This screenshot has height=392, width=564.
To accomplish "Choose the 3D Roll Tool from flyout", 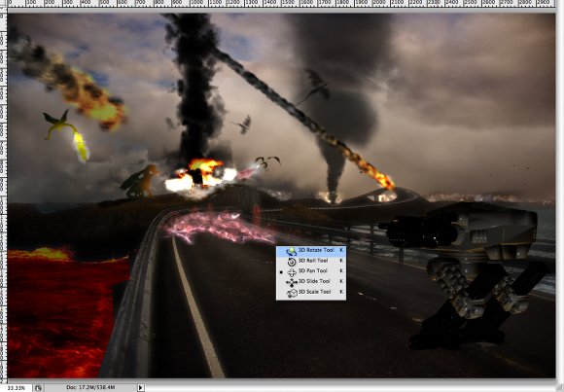I will (x=311, y=261).
